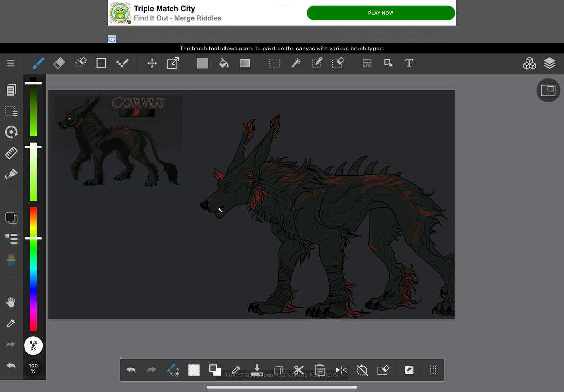
Task: Select the Magic Wand tool
Action: click(295, 63)
